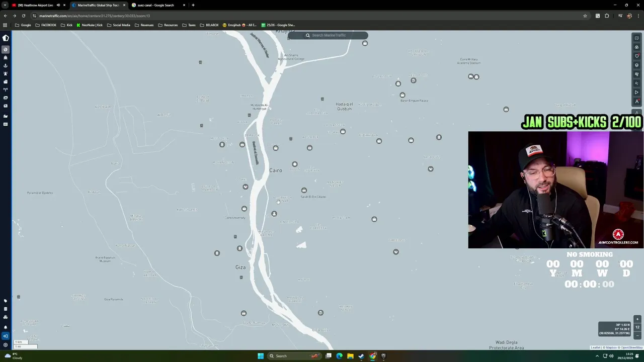Open File Explorer from the taskbar
644x362 pixels.
pyautogui.click(x=350, y=356)
